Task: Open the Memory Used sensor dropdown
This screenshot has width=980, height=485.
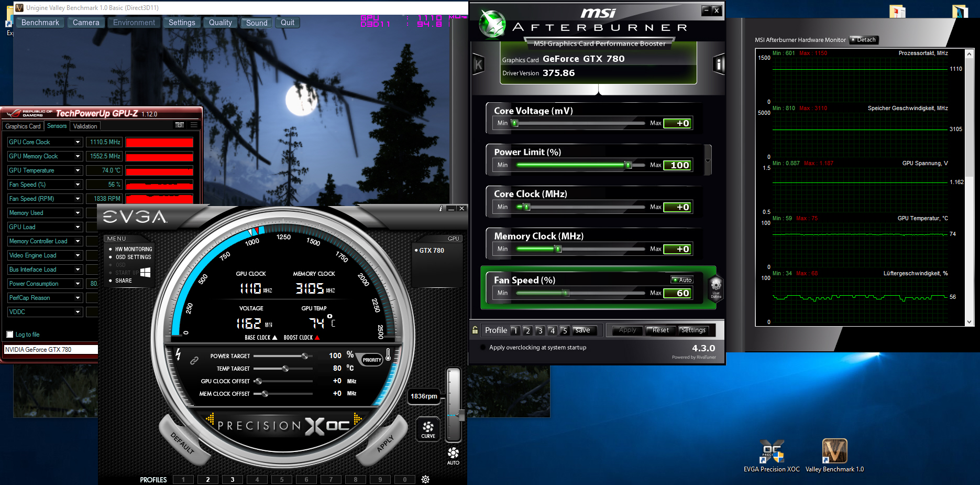Action: 78,213
